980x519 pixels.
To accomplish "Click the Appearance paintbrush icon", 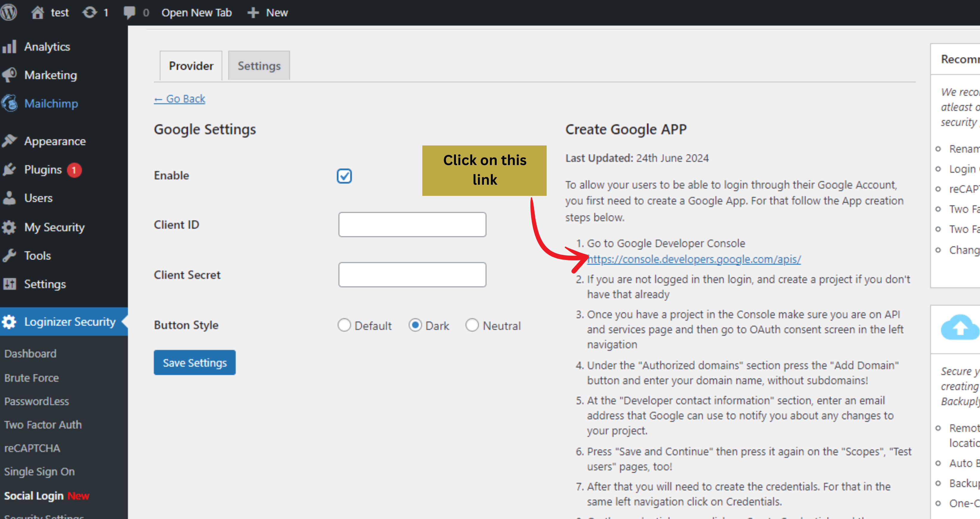I will (9, 141).
